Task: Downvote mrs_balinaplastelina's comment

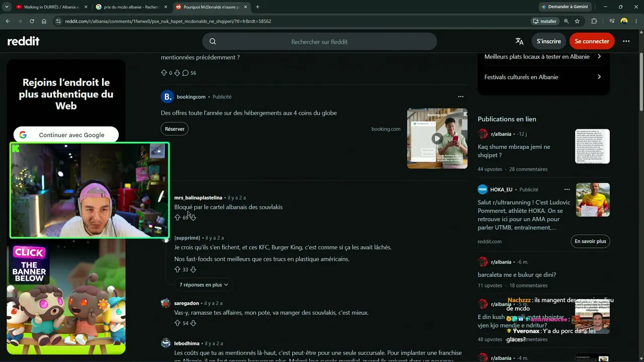Action: click(193, 218)
